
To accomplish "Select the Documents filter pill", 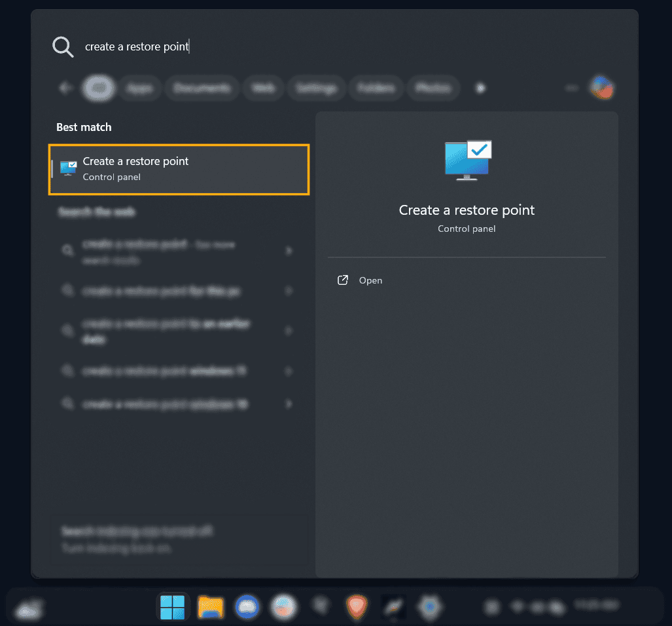I will tap(202, 87).
